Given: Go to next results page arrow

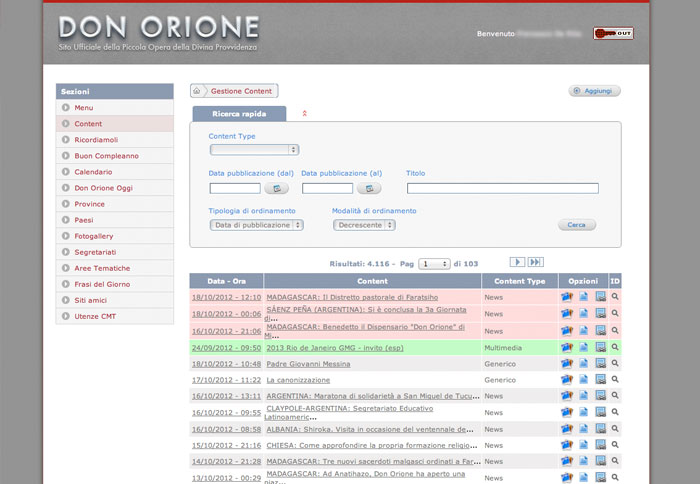Looking at the screenshot, I should [x=517, y=262].
